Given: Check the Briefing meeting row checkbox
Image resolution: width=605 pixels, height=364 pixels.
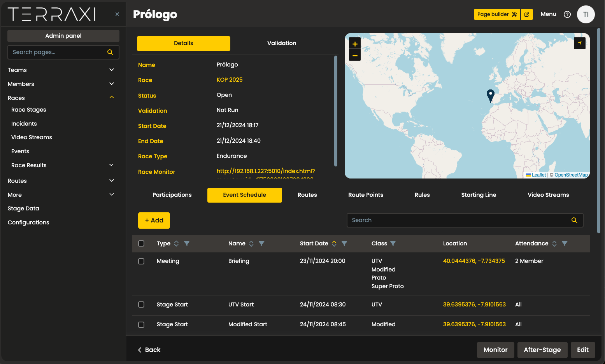Looking at the screenshot, I should click(x=141, y=261).
